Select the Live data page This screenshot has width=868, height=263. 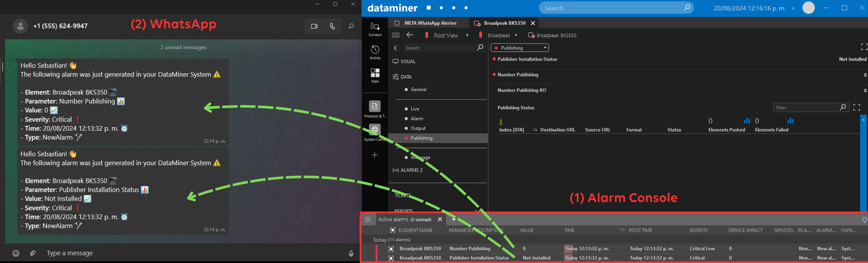pos(415,109)
